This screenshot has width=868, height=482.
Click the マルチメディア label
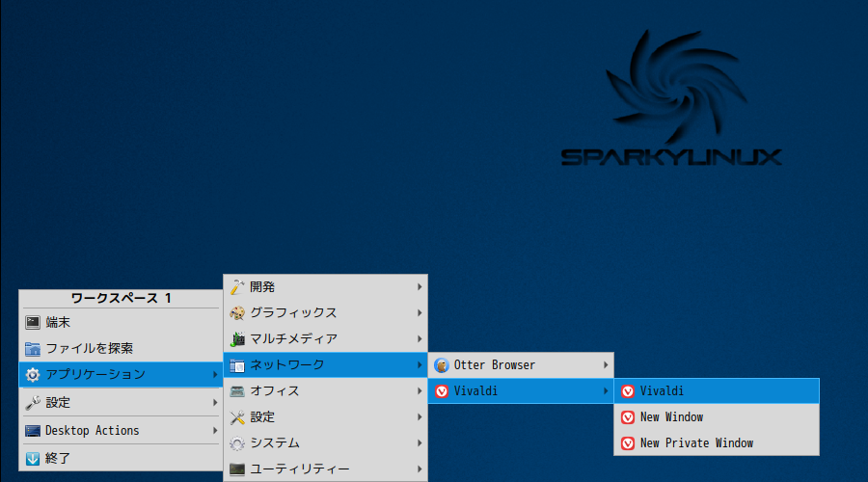click(293, 338)
